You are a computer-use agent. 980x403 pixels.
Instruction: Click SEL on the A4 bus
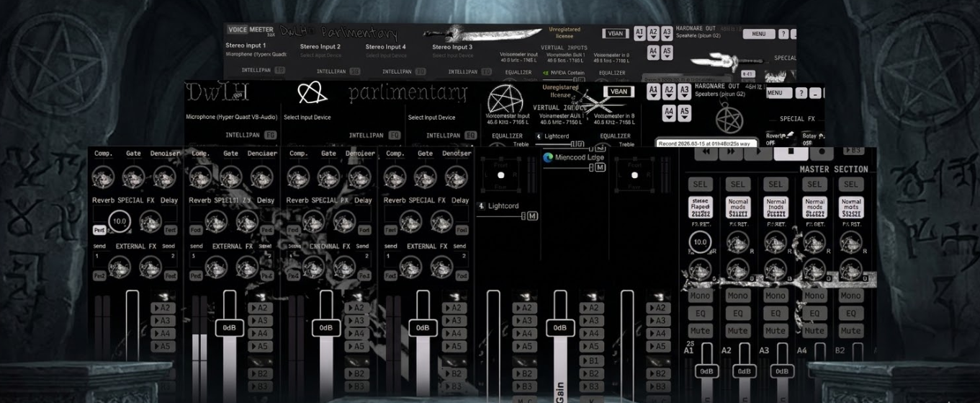pyautogui.click(x=814, y=184)
